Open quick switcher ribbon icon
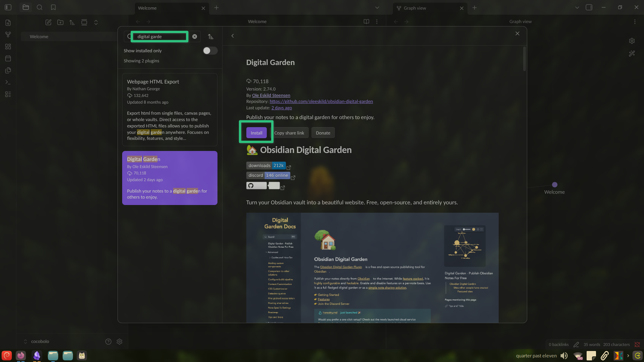The width and height of the screenshot is (644, 362). 8,23
